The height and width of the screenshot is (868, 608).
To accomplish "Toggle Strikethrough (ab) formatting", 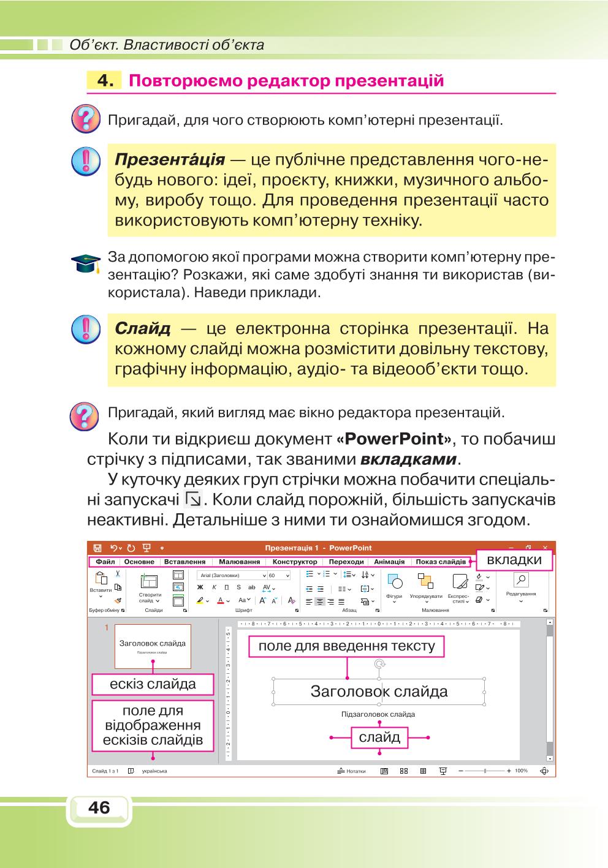I will pyautogui.click(x=252, y=587).
